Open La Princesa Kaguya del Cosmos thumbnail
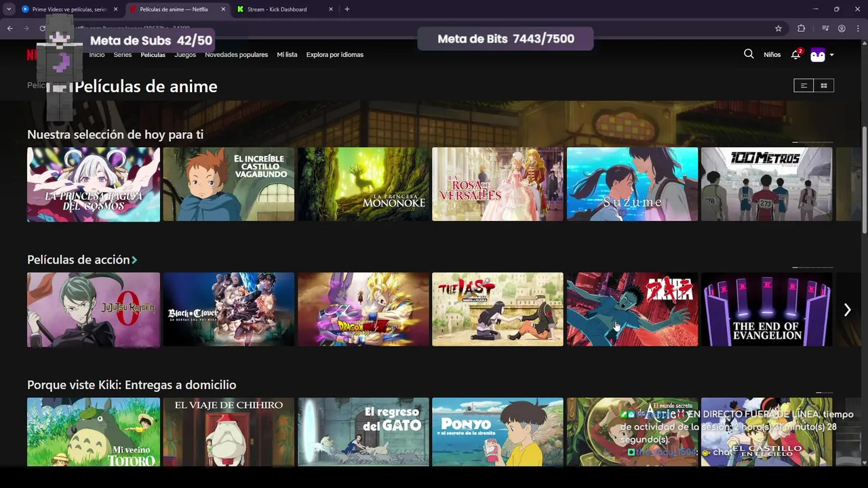The width and height of the screenshot is (868, 488). tap(94, 184)
